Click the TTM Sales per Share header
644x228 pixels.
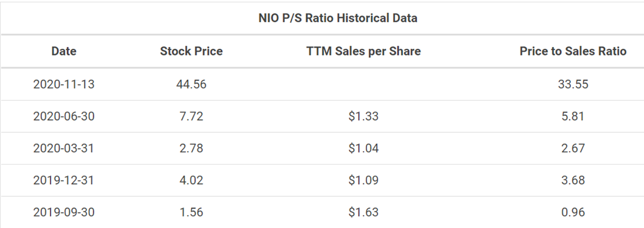click(363, 51)
